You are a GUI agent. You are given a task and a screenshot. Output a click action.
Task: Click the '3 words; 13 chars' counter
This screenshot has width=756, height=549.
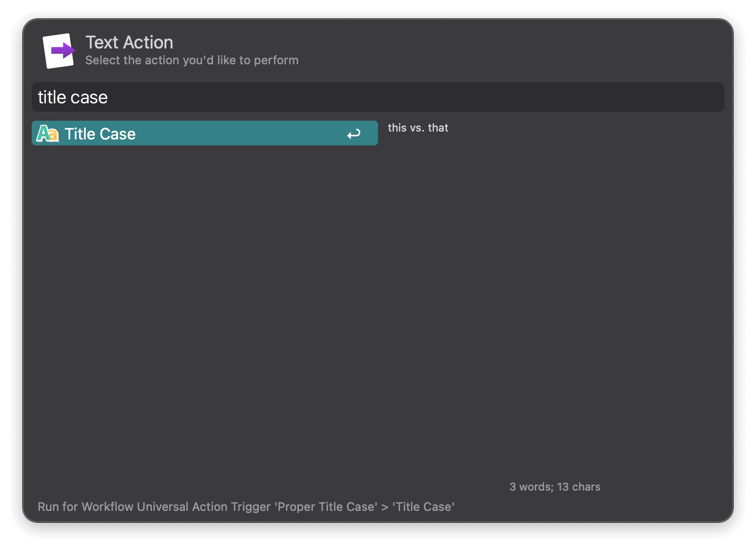555,487
